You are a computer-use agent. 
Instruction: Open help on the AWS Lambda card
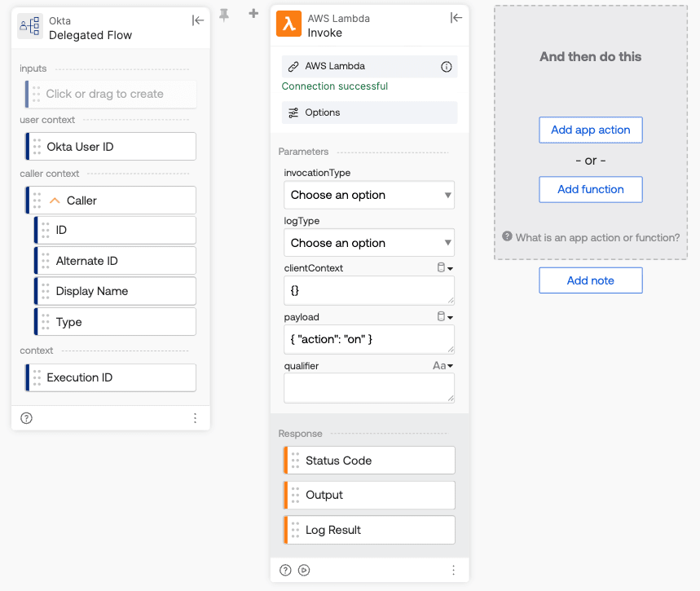click(x=285, y=570)
